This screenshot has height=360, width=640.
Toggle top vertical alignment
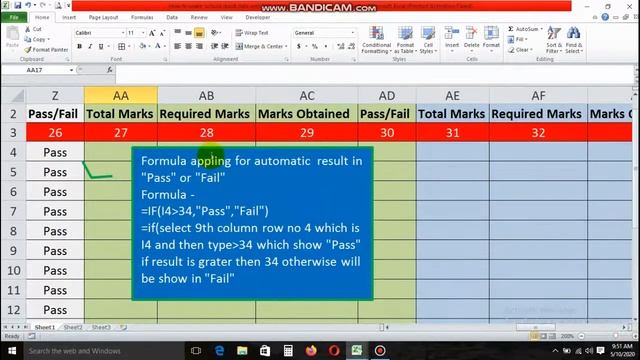(178, 33)
